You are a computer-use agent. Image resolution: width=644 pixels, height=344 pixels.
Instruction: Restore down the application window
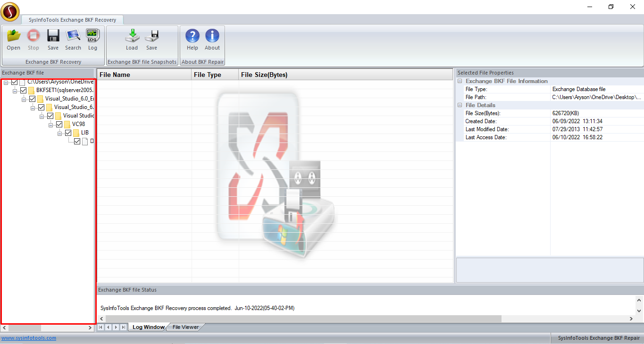coord(611,7)
